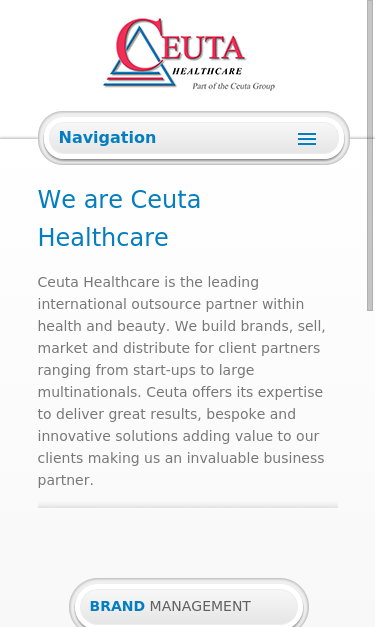The height and width of the screenshot is (627, 375).
Task: Click the Ceuta Healthcare logo
Action: tap(189, 54)
